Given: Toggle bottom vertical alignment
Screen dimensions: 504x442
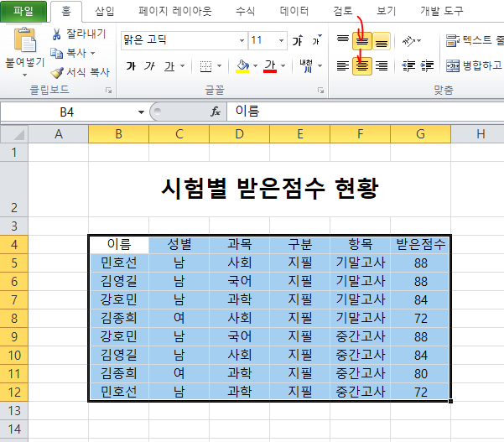Looking at the screenshot, I should tap(382, 41).
